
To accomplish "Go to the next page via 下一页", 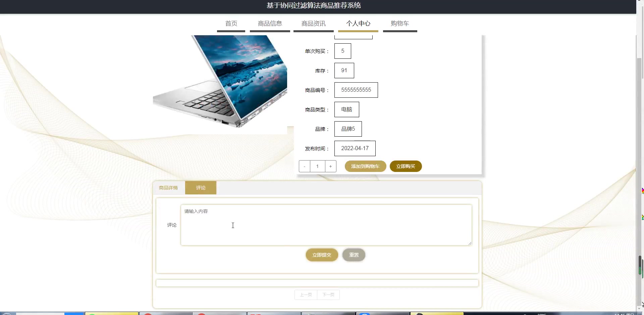I will point(328,295).
